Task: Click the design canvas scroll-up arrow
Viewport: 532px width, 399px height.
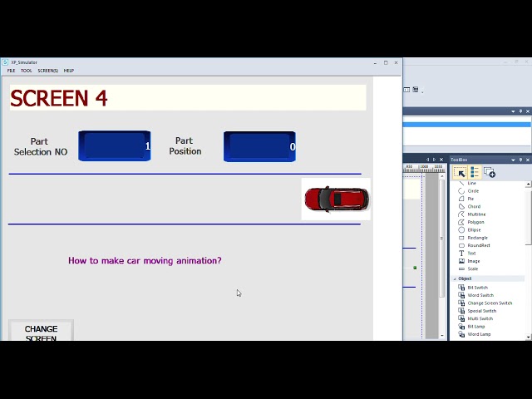Action: (x=441, y=176)
